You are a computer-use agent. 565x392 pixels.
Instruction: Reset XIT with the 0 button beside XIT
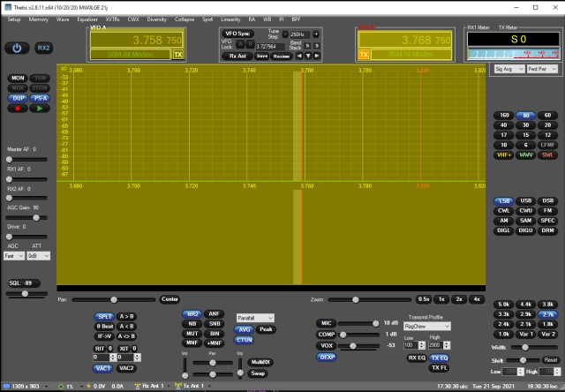tap(134, 349)
